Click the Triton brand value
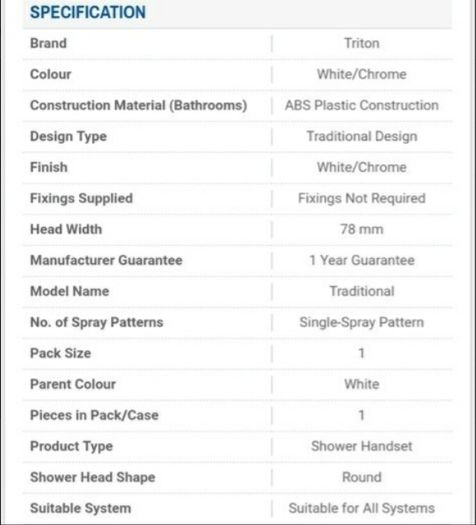476x525 pixels. 362,43
